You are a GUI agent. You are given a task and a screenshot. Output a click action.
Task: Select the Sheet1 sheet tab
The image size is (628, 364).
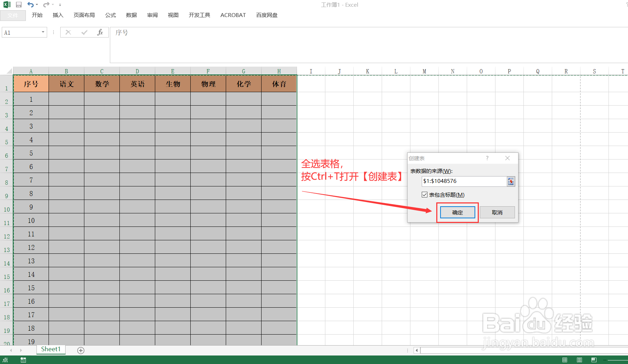tap(51, 349)
